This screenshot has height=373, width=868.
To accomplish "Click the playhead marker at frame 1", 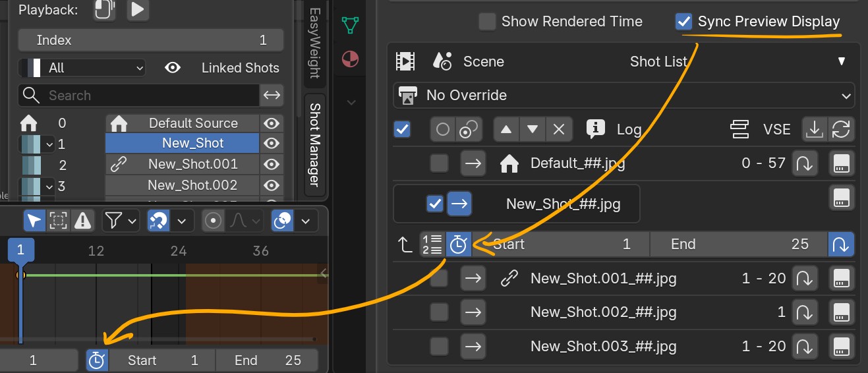I will click(x=20, y=250).
